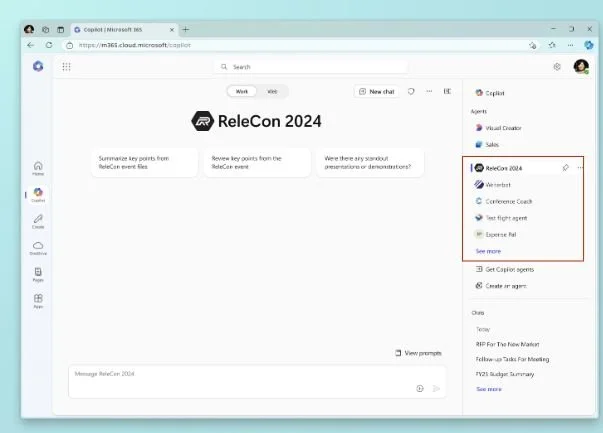Click Create an agent
The image size is (603, 433).
[x=501, y=286]
